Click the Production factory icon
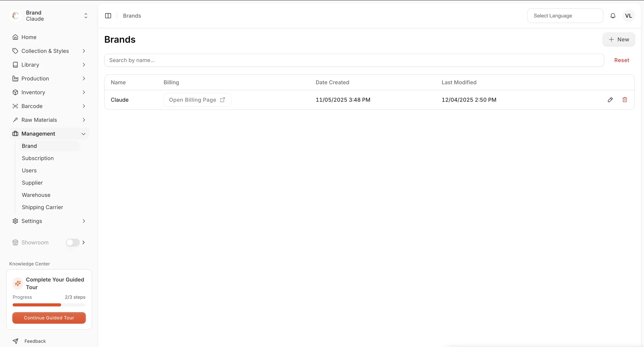 coord(15,79)
